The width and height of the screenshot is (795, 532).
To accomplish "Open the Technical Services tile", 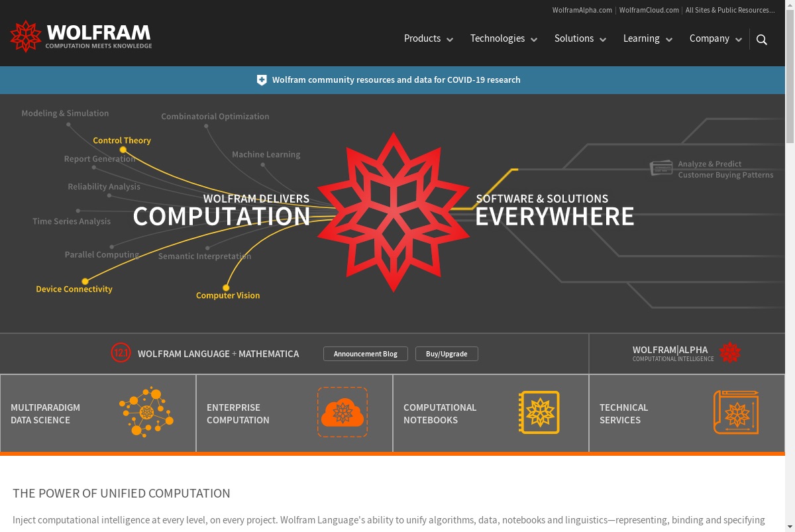I will pyautogui.click(x=687, y=413).
